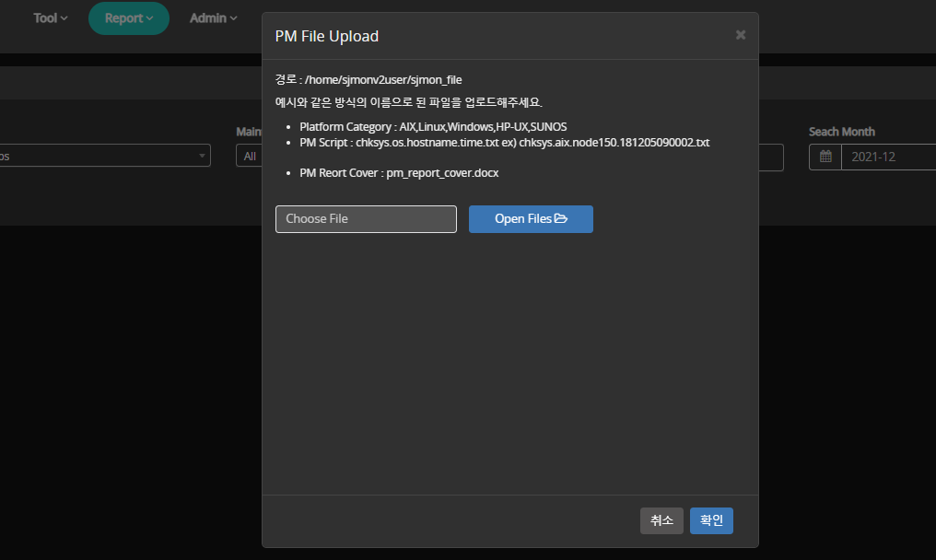Click the Korean upload instruction sentence

pos(409,101)
